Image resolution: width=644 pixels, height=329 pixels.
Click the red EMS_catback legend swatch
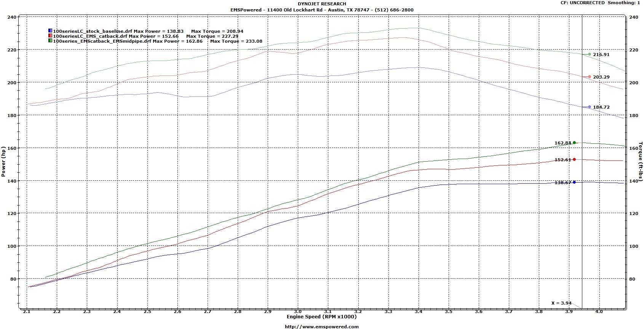[x=50, y=36]
